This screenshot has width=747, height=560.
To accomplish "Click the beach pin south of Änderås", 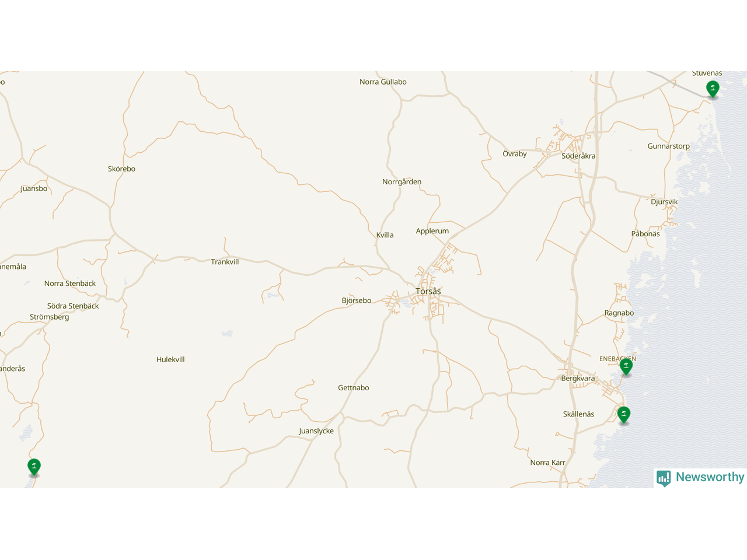I will pyautogui.click(x=34, y=467).
